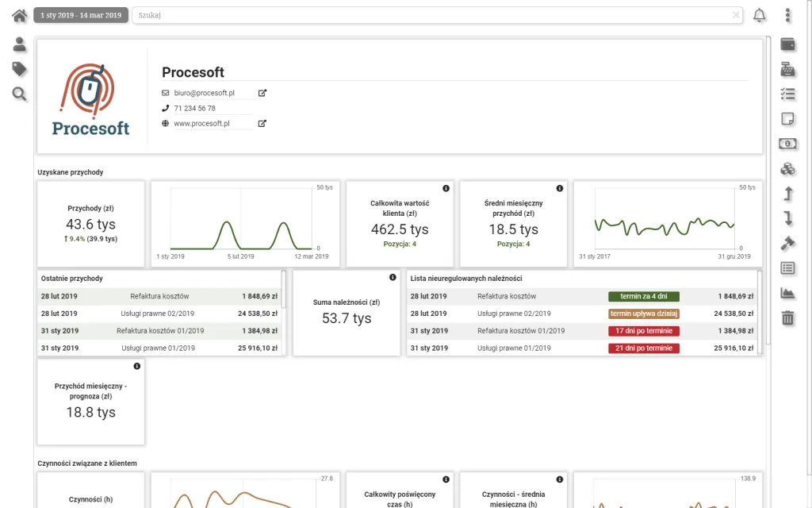
Task: Open the gavel legal icon
Action: [787, 243]
